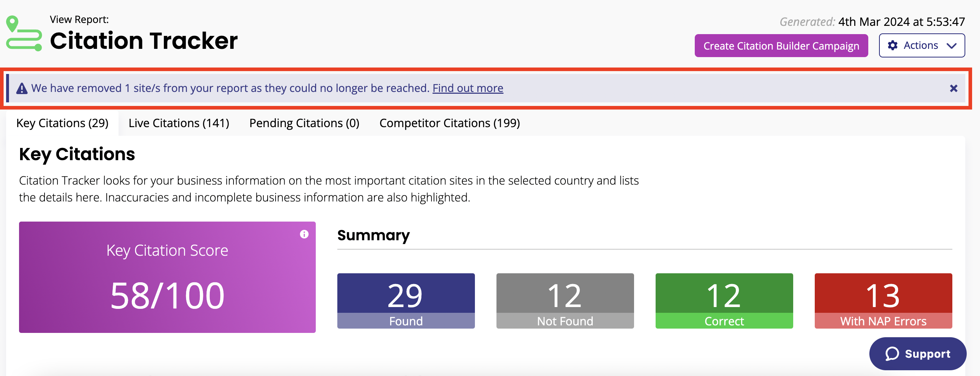
Task: Click the Citation Tracker report title
Action: pyautogui.click(x=144, y=41)
